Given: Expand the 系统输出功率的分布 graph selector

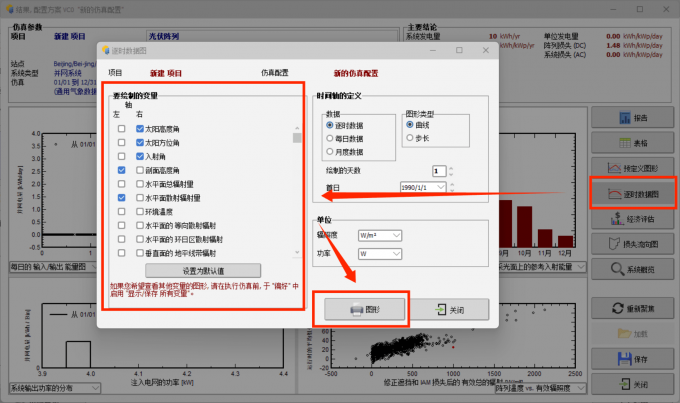Looking at the screenshot, I should pos(55,388).
